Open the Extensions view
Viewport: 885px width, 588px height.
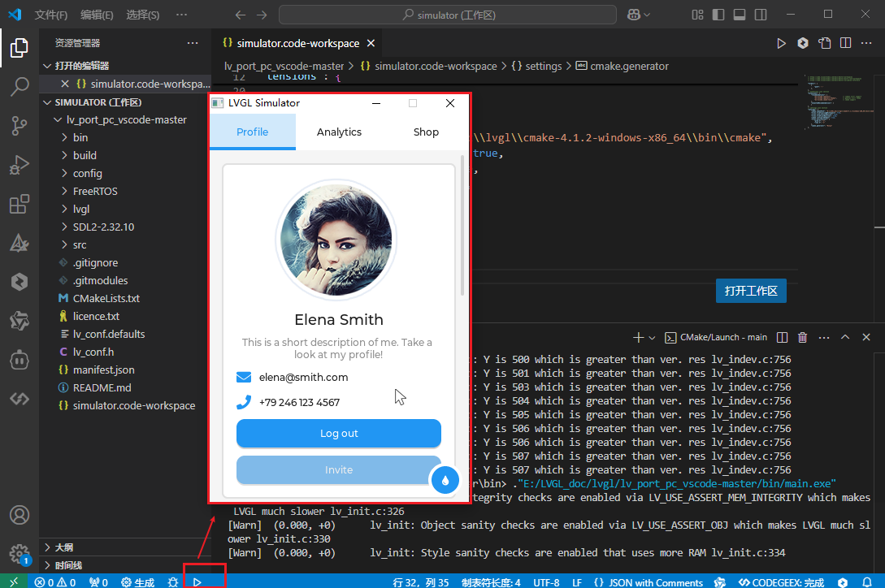(20, 204)
